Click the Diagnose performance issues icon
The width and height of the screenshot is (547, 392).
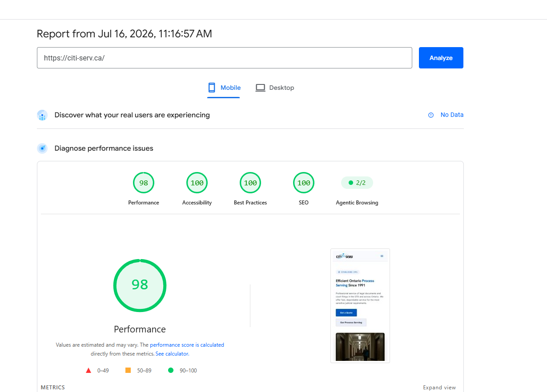pos(42,148)
